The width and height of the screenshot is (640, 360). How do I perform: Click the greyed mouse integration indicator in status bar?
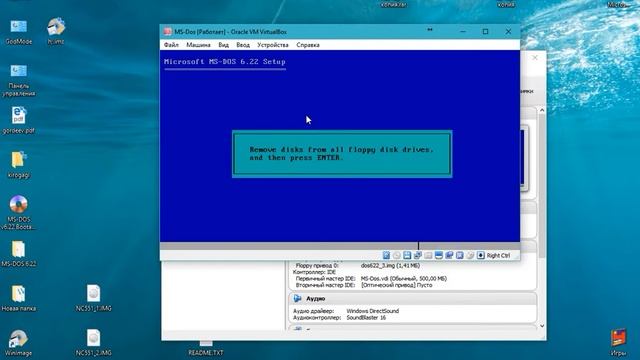point(470,255)
